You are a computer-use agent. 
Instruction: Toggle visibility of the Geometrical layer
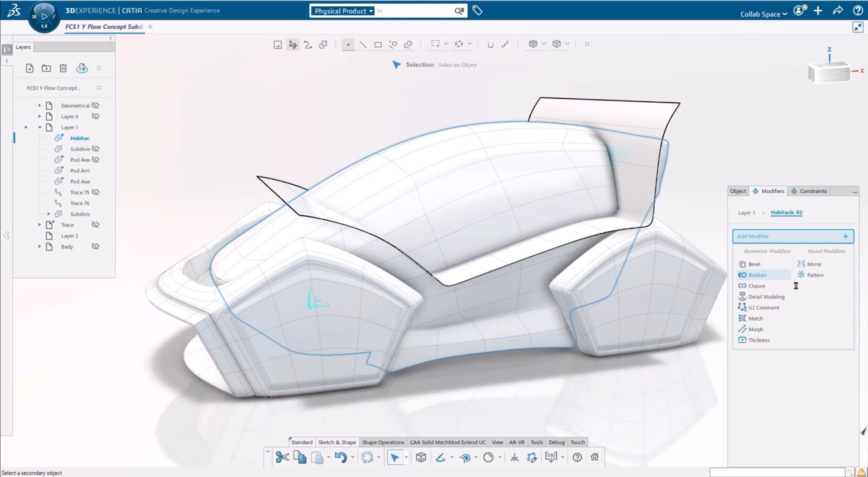[x=96, y=105]
